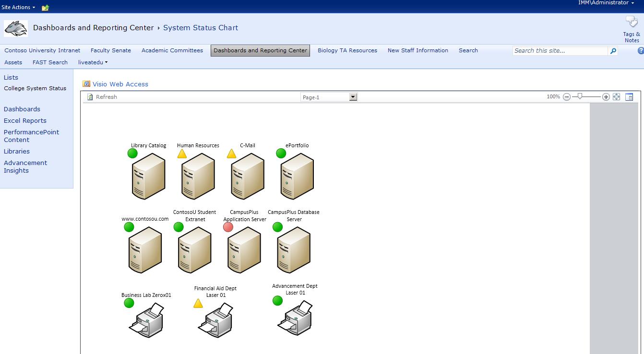
Task: Open the Assets navigation tab
Action: (13, 62)
